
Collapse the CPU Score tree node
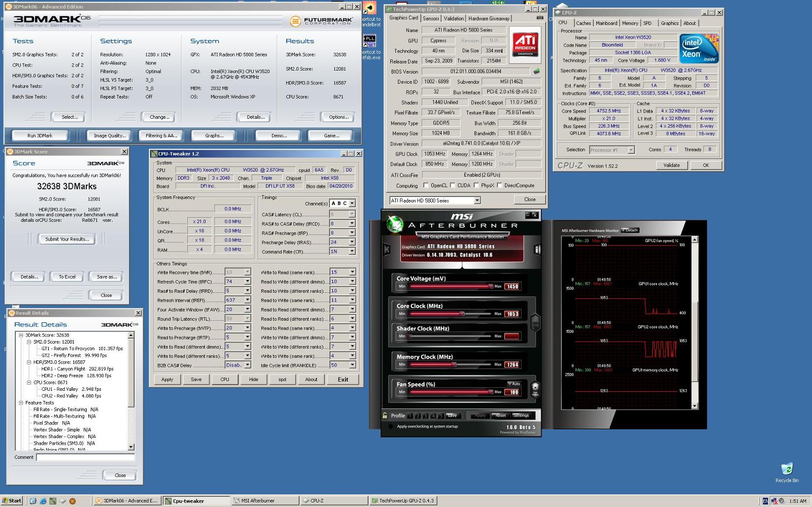(29, 383)
